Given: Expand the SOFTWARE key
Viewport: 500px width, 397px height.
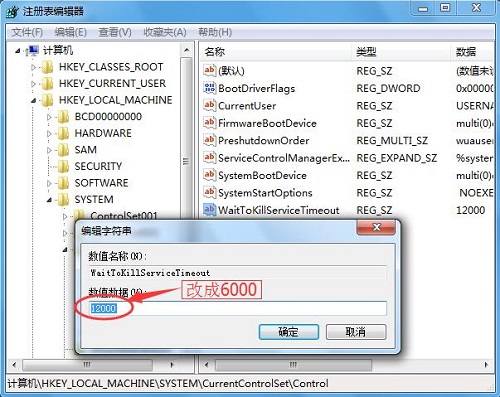Looking at the screenshot, I should [x=49, y=183].
